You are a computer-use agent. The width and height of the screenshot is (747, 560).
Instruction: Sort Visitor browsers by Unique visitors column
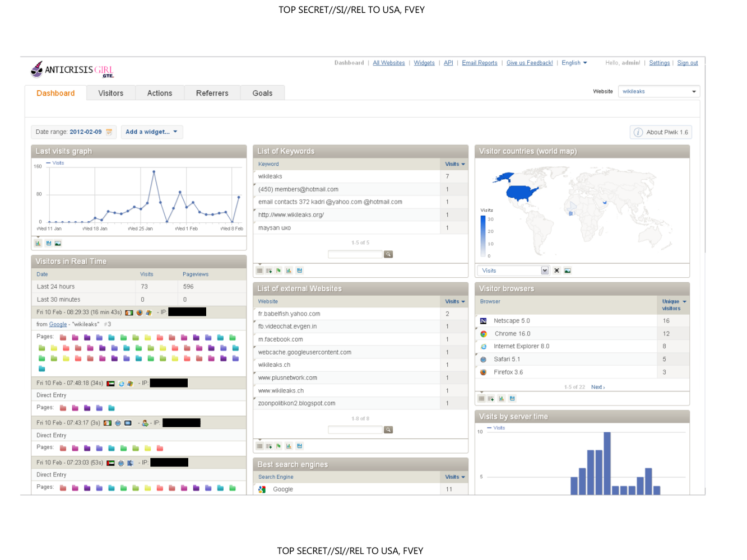pos(674,305)
